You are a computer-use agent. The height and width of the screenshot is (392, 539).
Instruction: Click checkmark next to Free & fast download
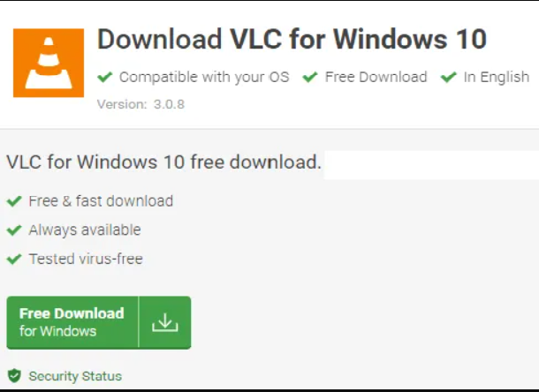(x=14, y=201)
